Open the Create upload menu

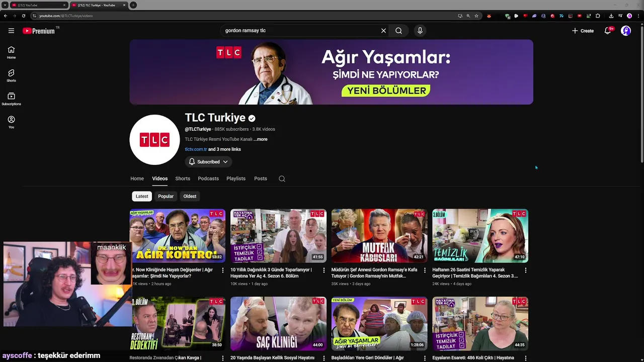pos(583,31)
